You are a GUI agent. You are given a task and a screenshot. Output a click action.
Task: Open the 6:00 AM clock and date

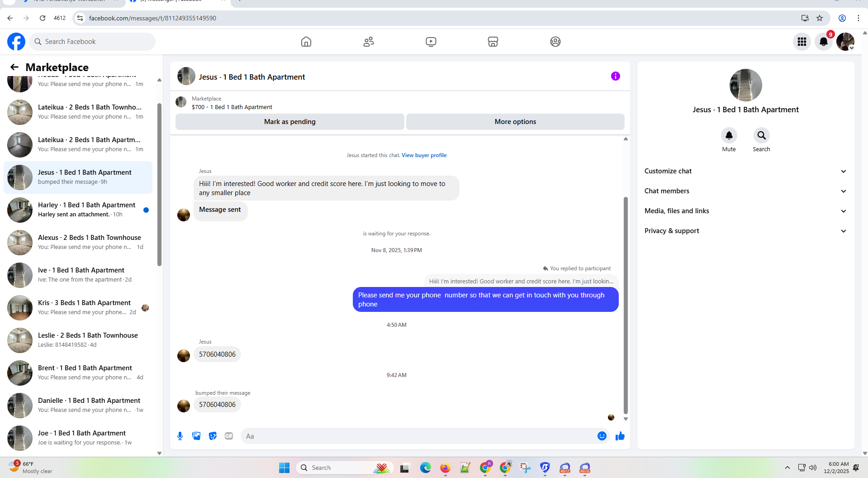click(836, 467)
